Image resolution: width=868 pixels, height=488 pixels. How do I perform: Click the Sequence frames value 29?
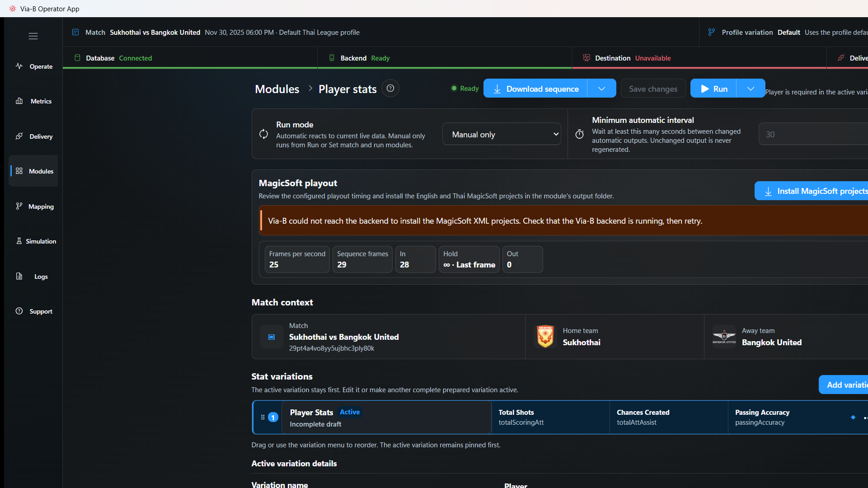click(342, 265)
